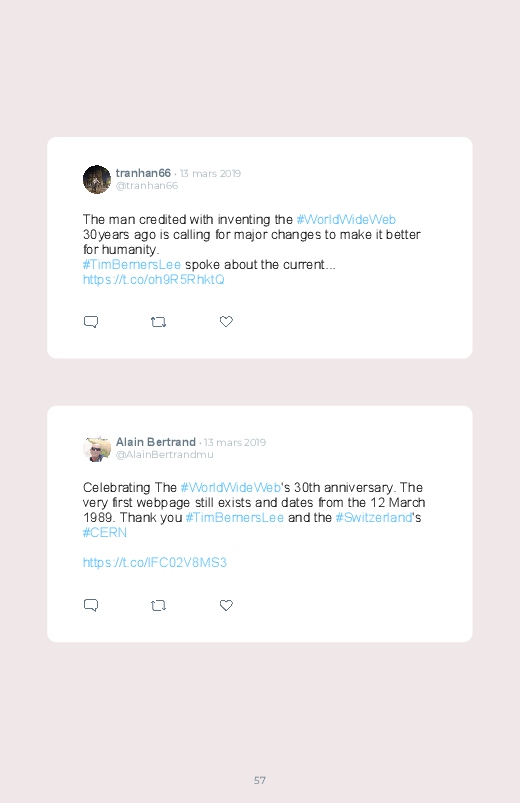Like the tranhan66 tweet
Screen dimensions: 520x803
pos(226,321)
